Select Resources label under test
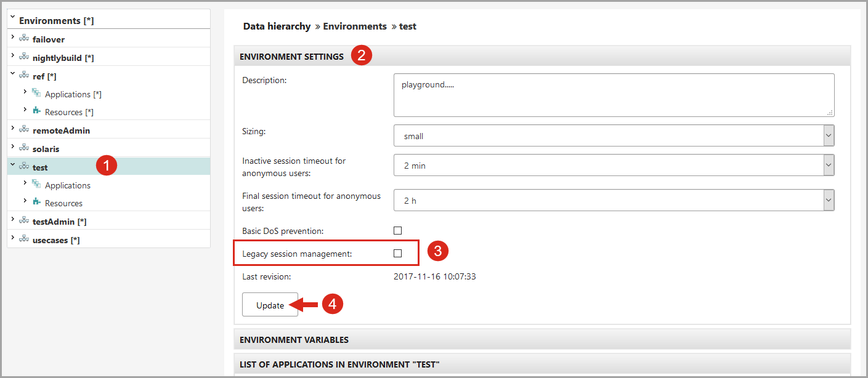 63,203
